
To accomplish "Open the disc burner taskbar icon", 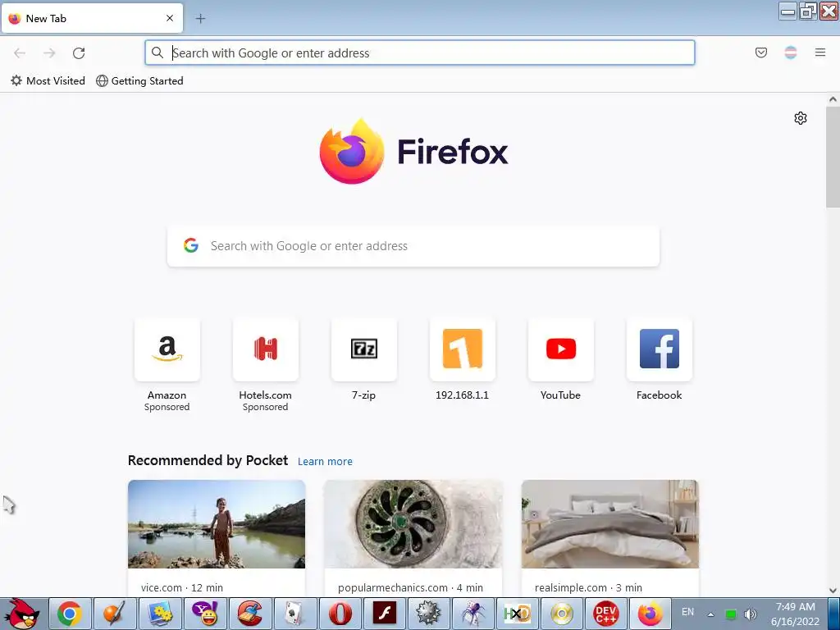I will click(x=561, y=614).
